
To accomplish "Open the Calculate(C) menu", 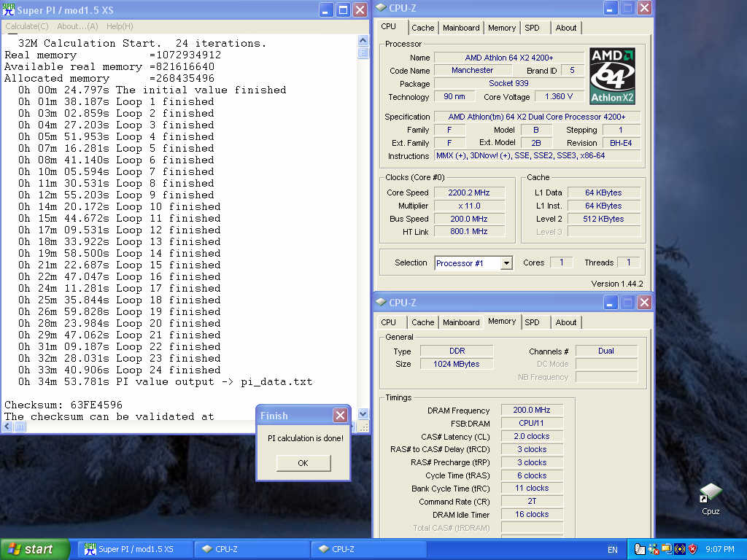I will [27, 26].
